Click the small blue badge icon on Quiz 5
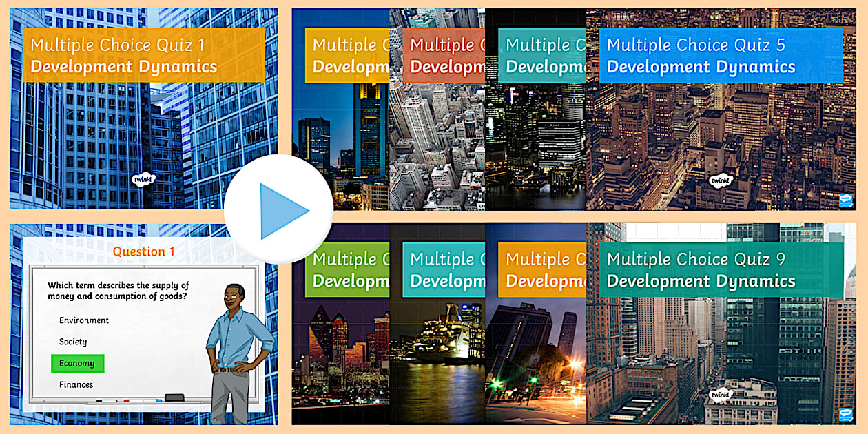 (x=845, y=200)
